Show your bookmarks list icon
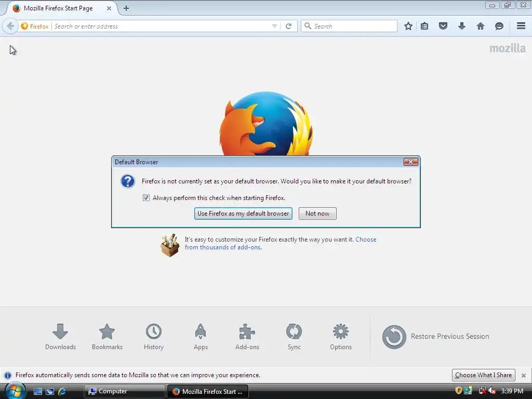532x399 pixels. (x=424, y=26)
